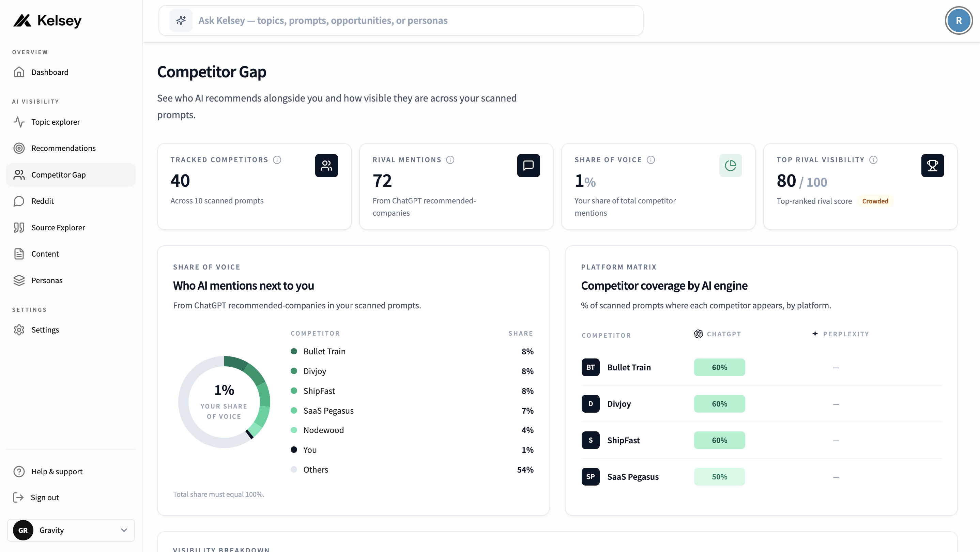This screenshot has height=552, width=980.
Task: Click the ChatGPT logo in platform matrix header
Action: coord(698,334)
